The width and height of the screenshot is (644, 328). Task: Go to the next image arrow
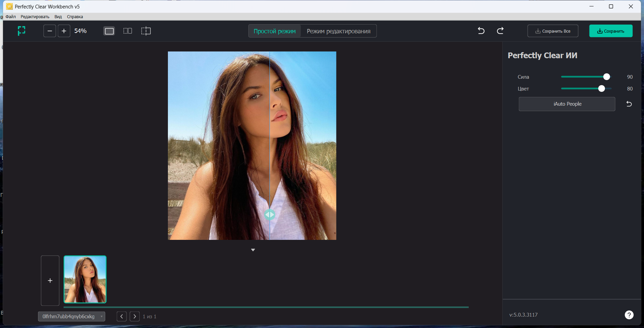coord(135,317)
